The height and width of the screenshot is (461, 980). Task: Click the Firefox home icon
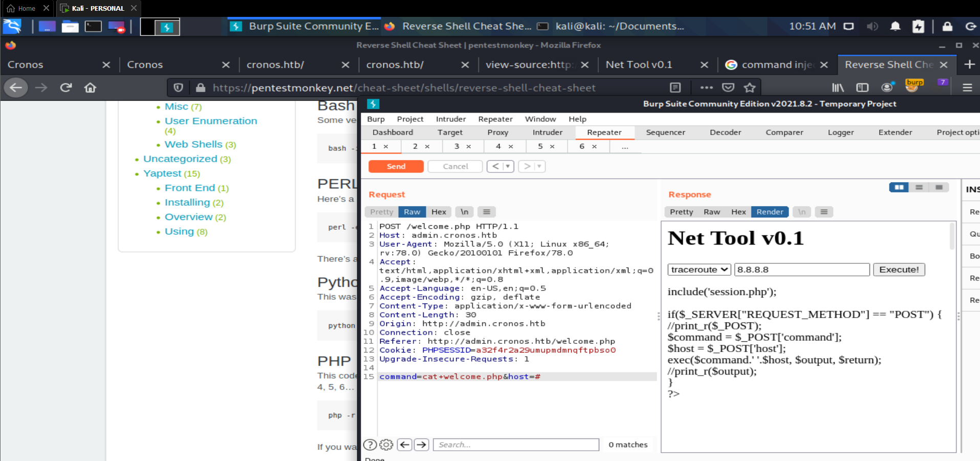(90, 87)
